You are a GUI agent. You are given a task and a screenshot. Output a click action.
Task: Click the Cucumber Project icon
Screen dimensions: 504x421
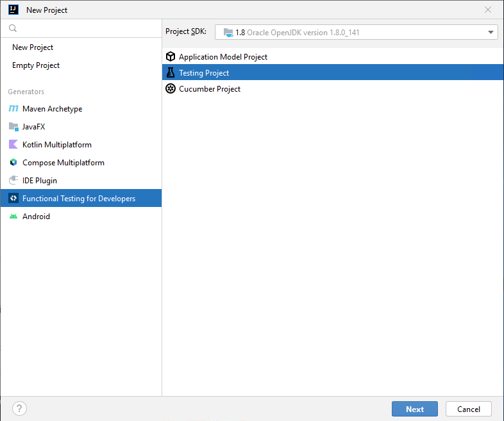171,89
